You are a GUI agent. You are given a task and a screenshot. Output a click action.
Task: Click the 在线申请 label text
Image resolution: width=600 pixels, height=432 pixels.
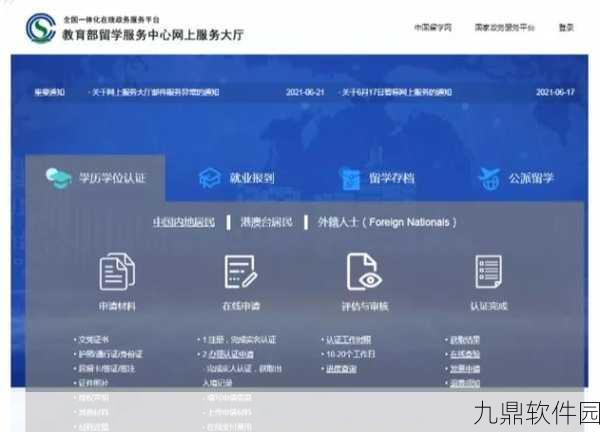(241, 306)
